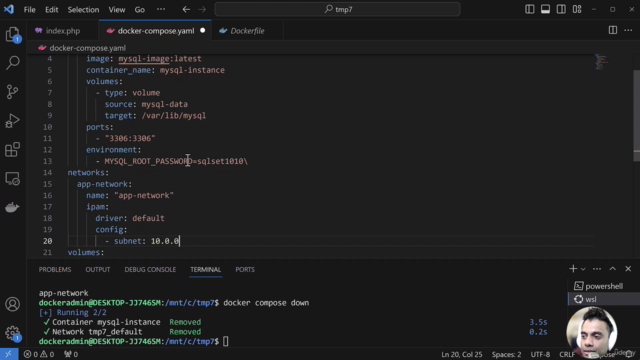The image size is (640, 360).
Task: Open the OUTPUT panel tab
Action: tap(98, 269)
